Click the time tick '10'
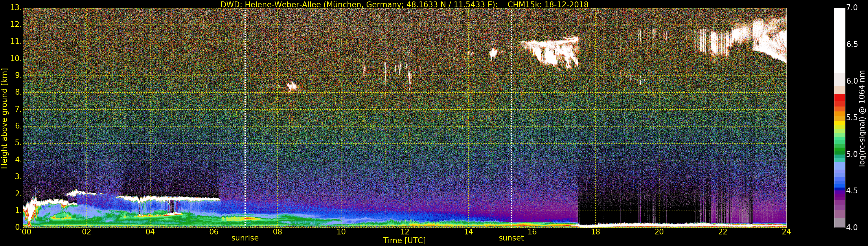Image resolution: width=868 pixels, height=246 pixels. tap(341, 232)
